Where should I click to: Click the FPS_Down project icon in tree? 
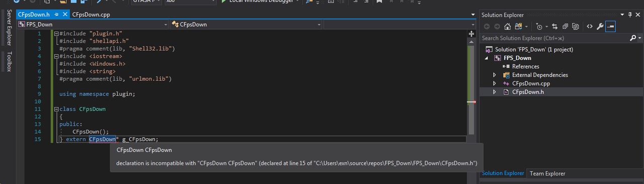pyautogui.click(x=498, y=58)
